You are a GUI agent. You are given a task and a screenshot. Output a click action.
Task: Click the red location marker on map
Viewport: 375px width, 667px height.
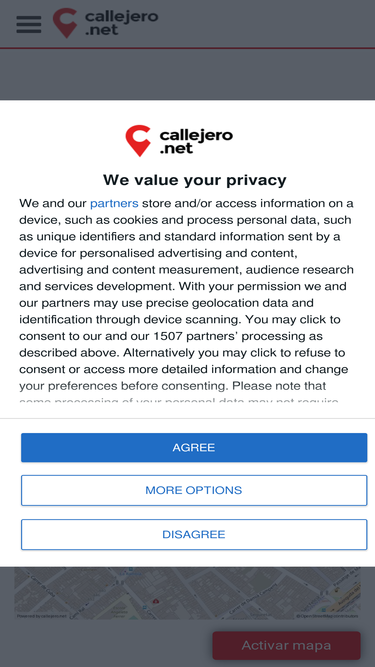(x=156, y=601)
